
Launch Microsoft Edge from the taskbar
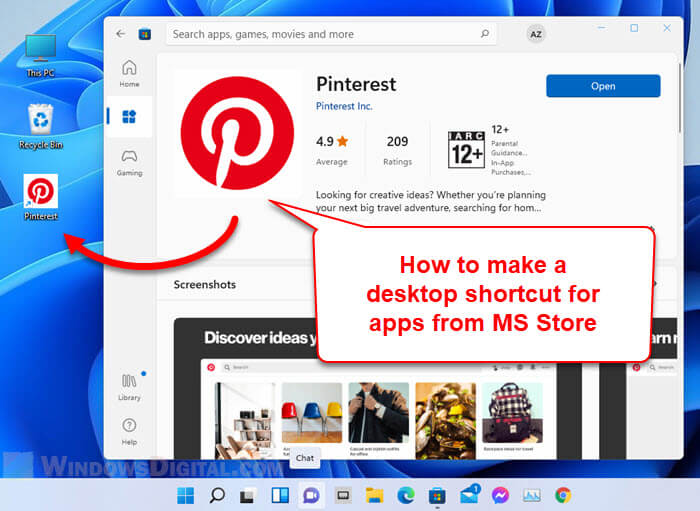click(x=405, y=495)
